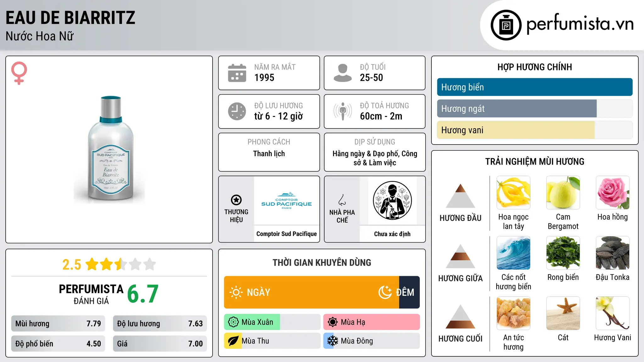Image resolution: width=644 pixels, height=362 pixels.
Task: Click the flower icon for Mùa Xuân
Action: [233, 322]
